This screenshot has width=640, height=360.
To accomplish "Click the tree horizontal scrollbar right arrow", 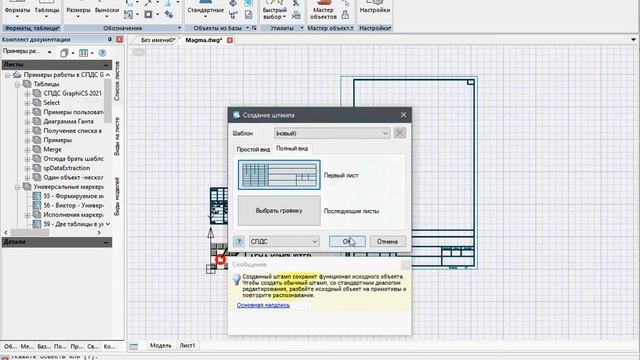I will pos(99,233).
